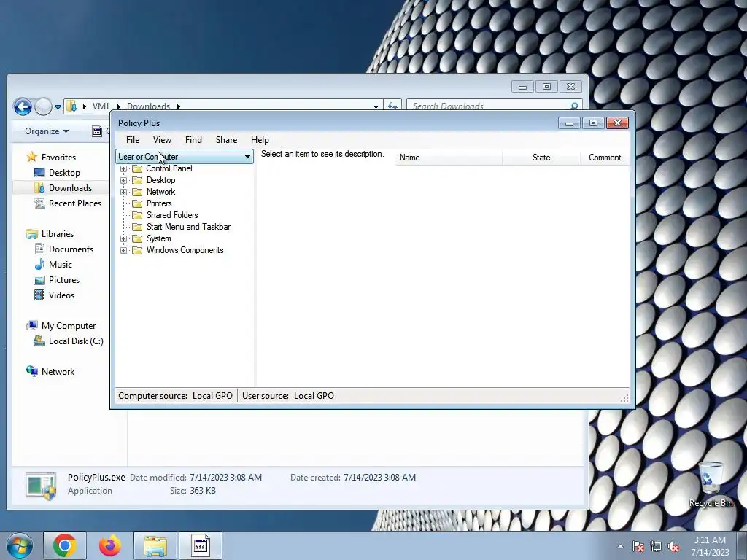This screenshot has height=560, width=747.
Task: Open Explorer address bar history dropdown
Action: tap(376, 106)
